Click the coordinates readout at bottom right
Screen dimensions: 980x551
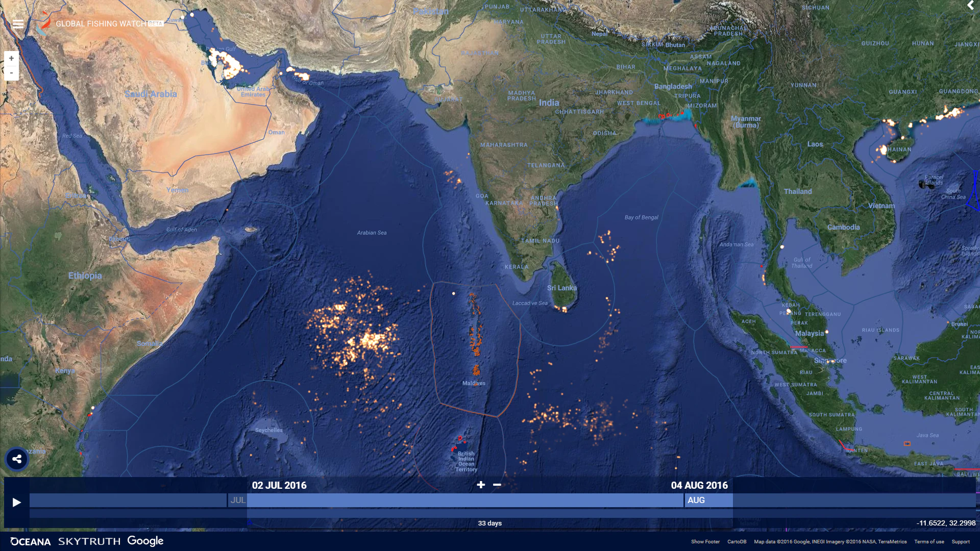947,523
